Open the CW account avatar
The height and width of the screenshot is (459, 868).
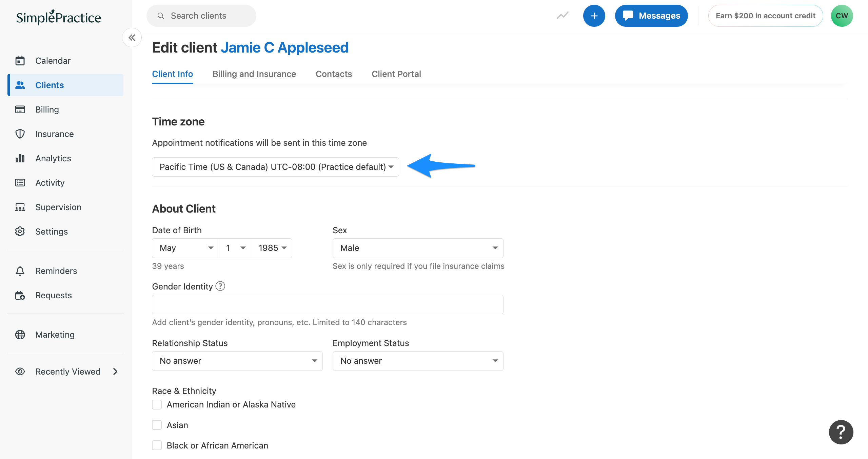pyautogui.click(x=842, y=16)
